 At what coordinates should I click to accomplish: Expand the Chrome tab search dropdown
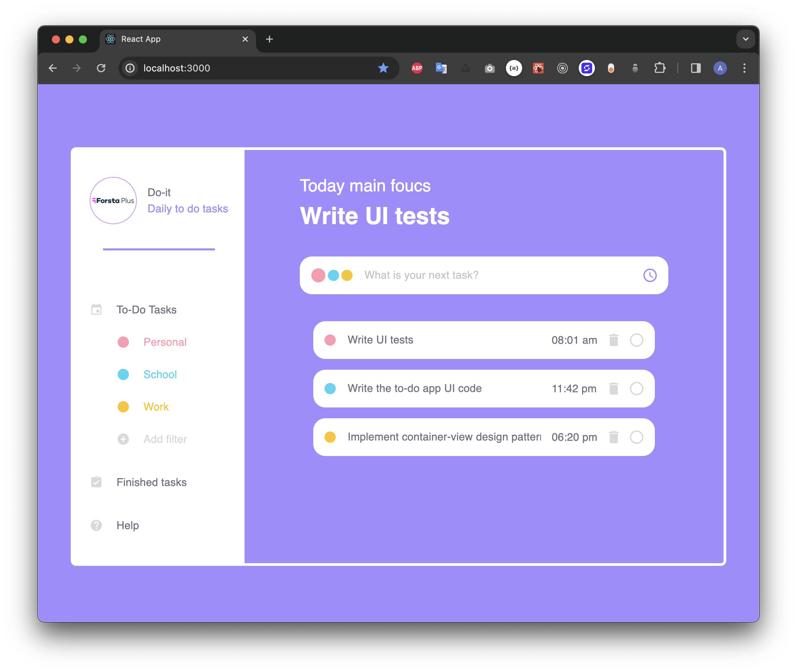coord(745,39)
